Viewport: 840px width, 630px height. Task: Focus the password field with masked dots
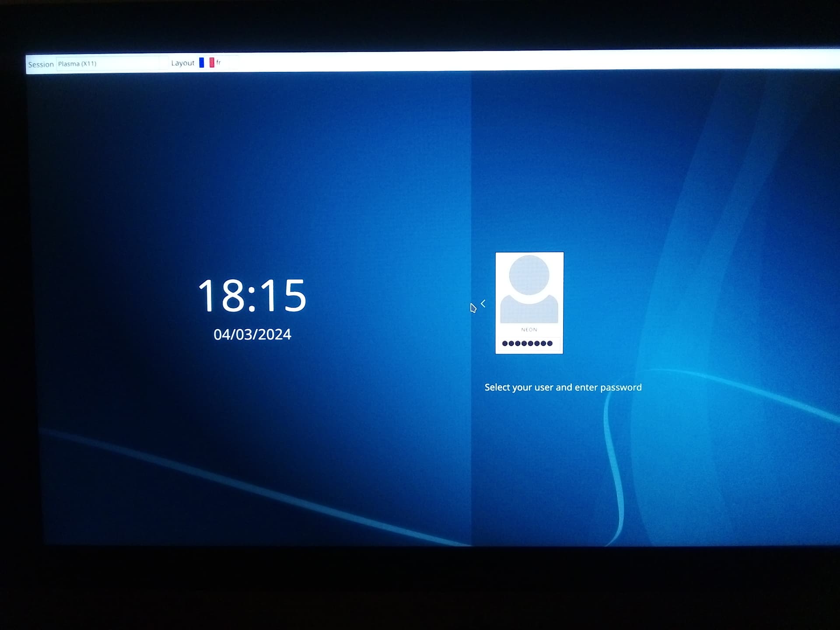point(529,343)
